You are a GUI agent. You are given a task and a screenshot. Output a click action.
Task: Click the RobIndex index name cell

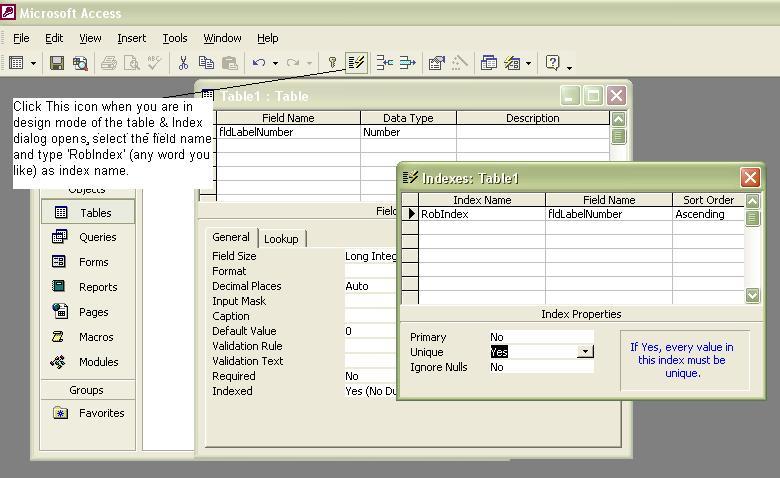point(482,214)
